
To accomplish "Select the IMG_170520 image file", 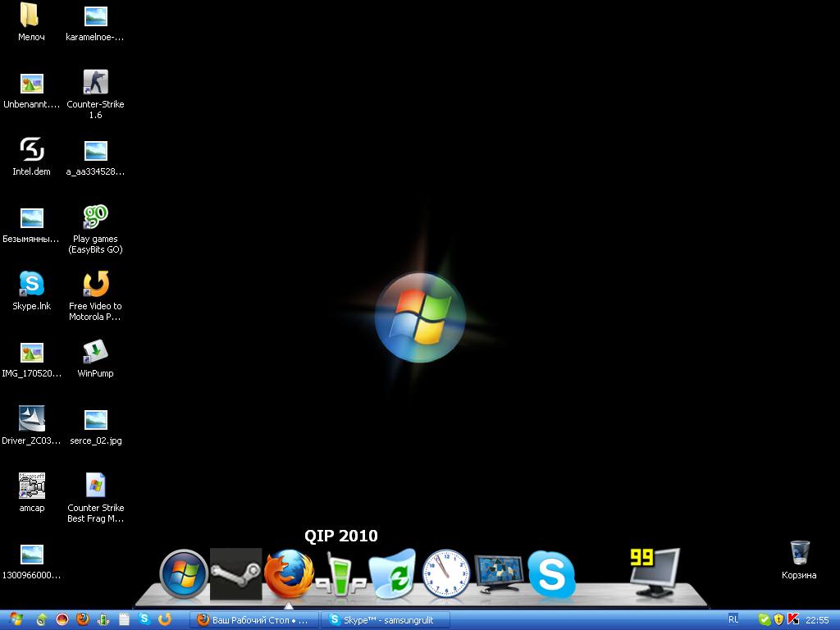I will [32, 359].
